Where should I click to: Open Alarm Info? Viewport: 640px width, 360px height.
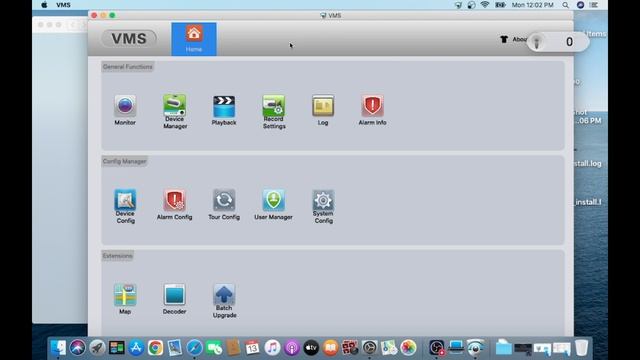pyautogui.click(x=372, y=110)
